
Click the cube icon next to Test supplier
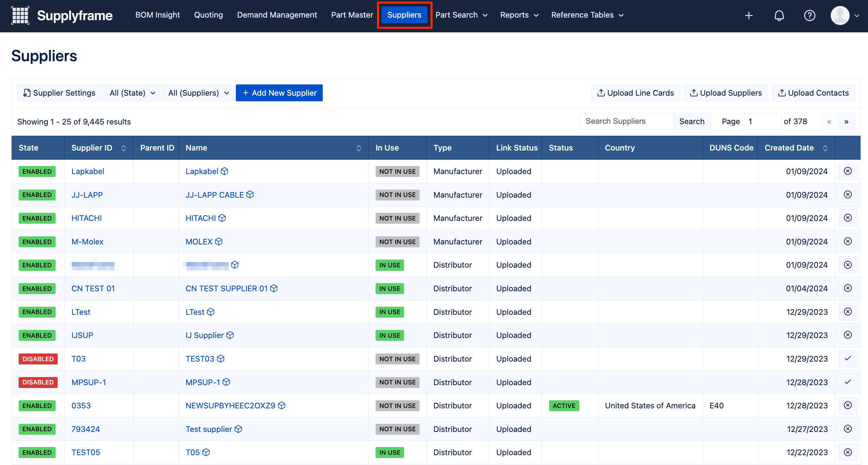point(238,429)
